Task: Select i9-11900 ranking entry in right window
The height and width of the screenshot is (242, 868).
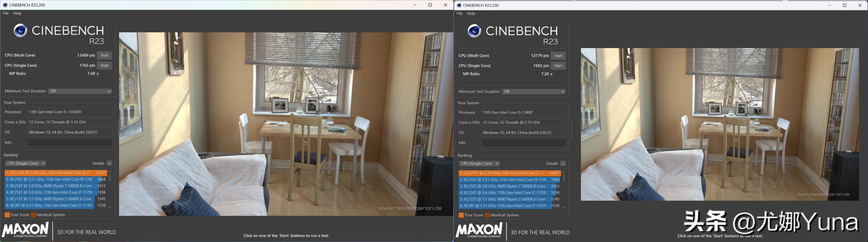Action: point(503,180)
